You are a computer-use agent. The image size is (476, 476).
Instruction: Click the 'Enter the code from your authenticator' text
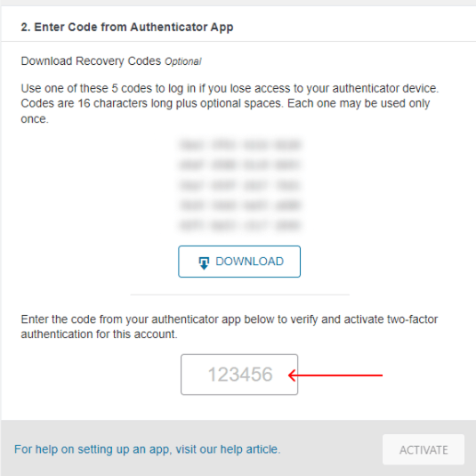[230, 327]
